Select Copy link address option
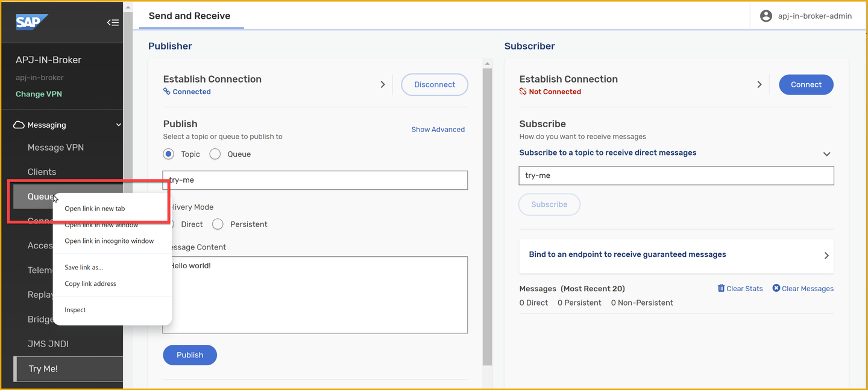The image size is (868, 390). (x=90, y=283)
